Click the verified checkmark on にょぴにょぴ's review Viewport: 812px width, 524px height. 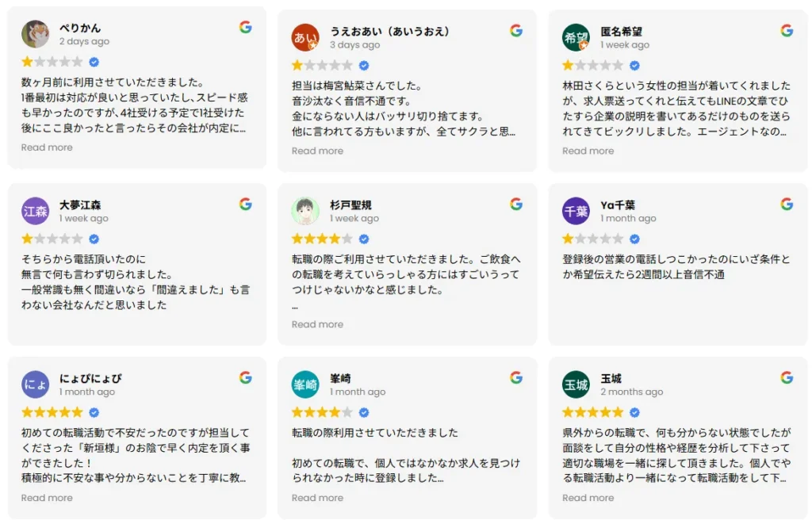pos(94,411)
